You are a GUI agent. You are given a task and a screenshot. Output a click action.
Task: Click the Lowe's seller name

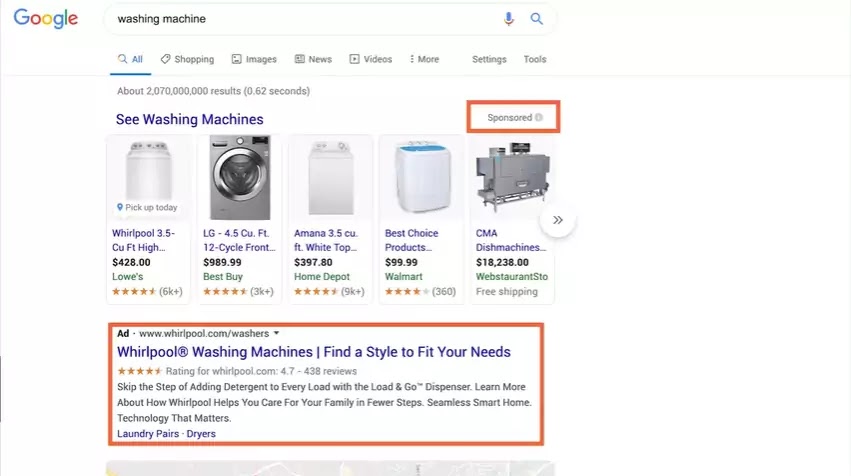point(128,277)
